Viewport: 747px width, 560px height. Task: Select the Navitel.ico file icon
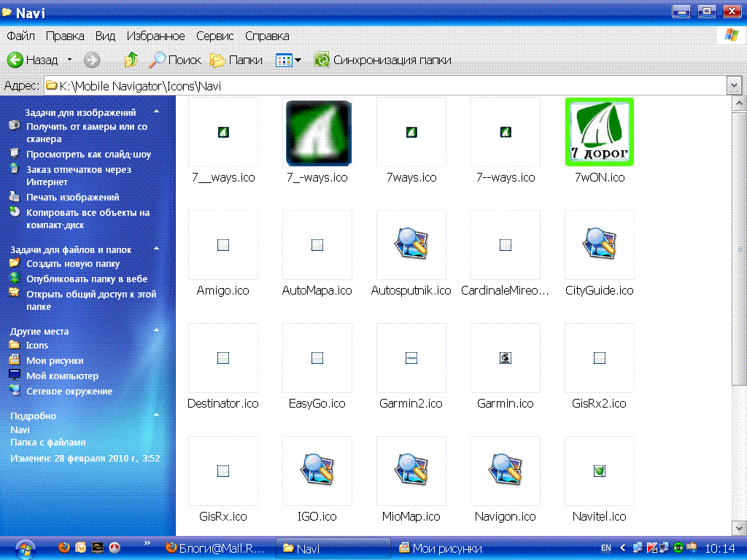[x=599, y=471]
